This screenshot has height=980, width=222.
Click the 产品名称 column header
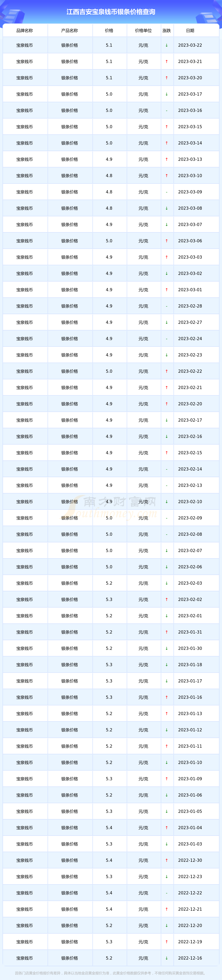70,30
